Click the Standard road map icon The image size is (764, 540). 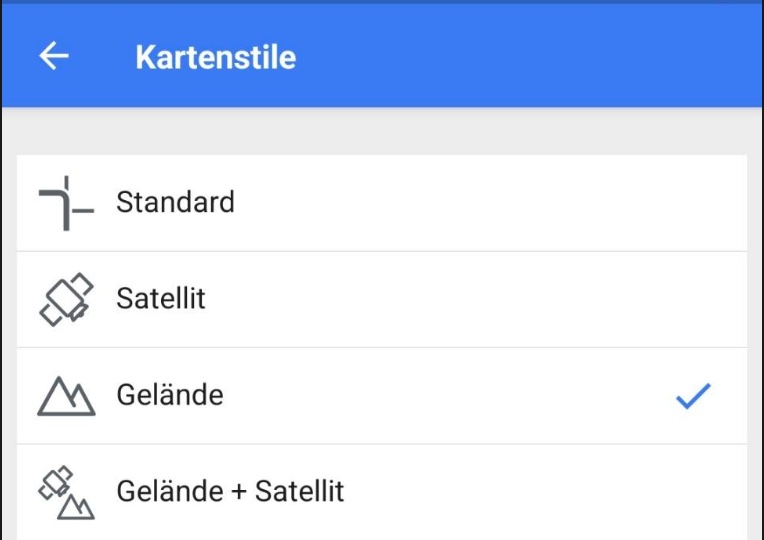(66, 203)
